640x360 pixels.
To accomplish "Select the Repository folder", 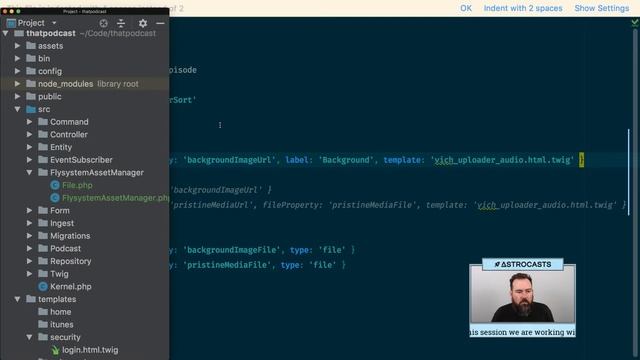I will click(71, 261).
